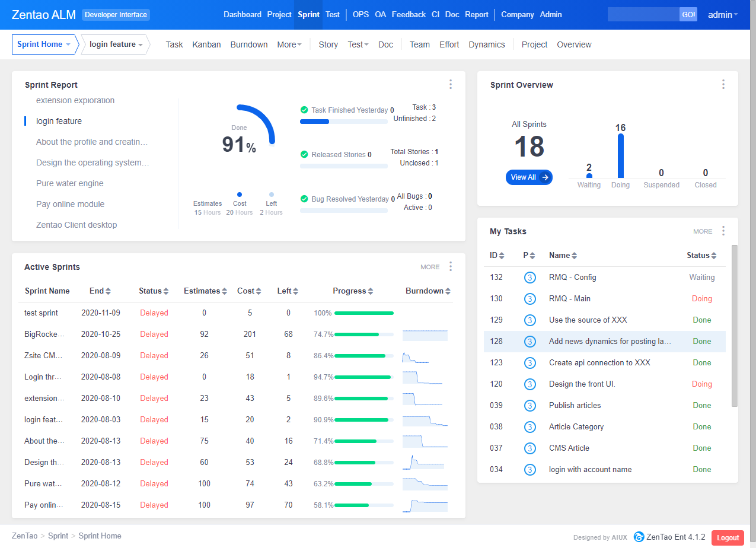
Task: Click the top search input field
Action: (x=643, y=14)
